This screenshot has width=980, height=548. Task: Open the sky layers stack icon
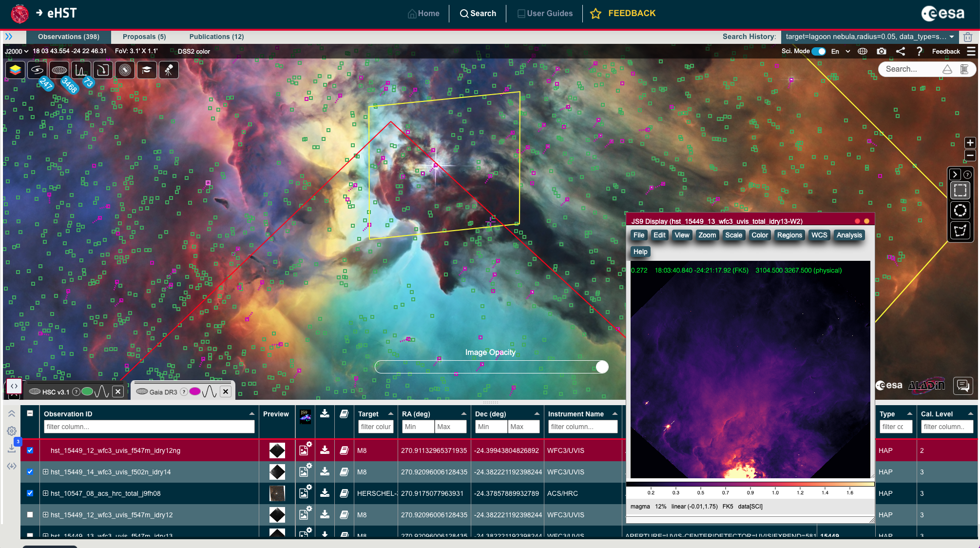tap(15, 70)
